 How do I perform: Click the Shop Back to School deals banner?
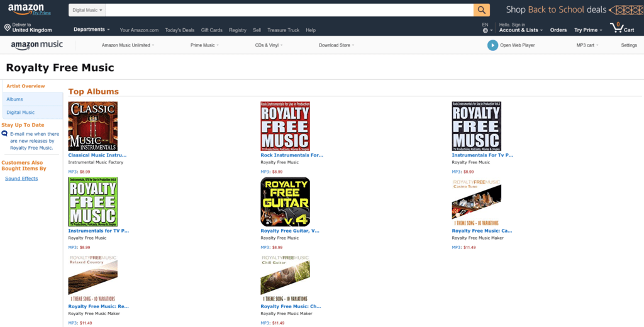point(574,9)
